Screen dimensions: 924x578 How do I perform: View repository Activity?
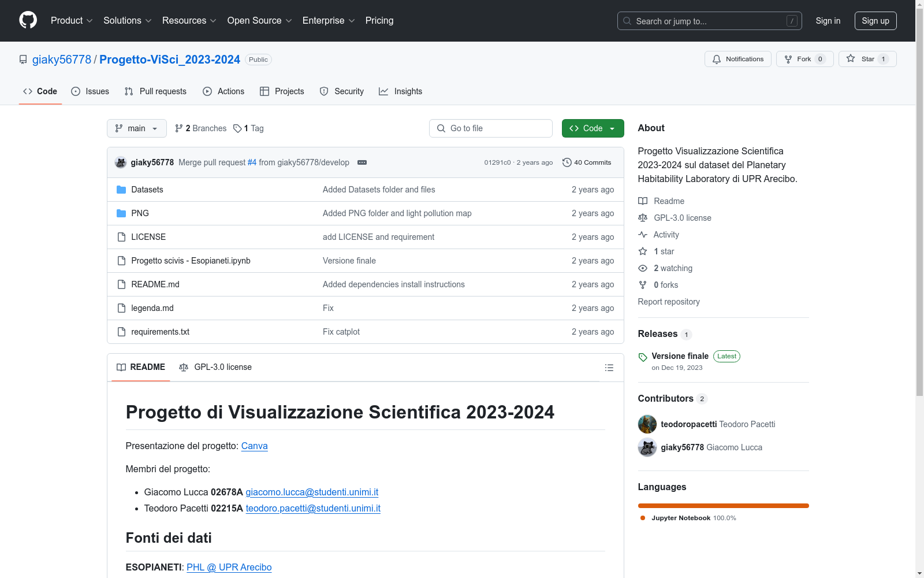click(x=658, y=235)
